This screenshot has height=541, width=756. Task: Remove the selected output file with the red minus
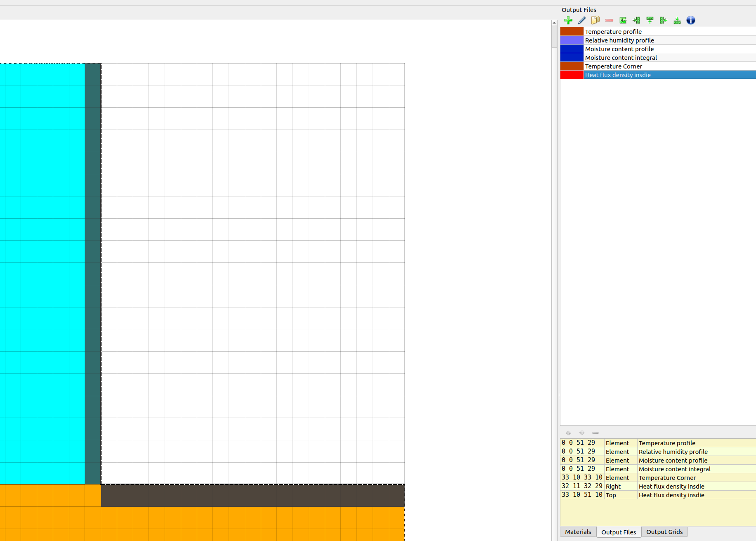(609, 20)
